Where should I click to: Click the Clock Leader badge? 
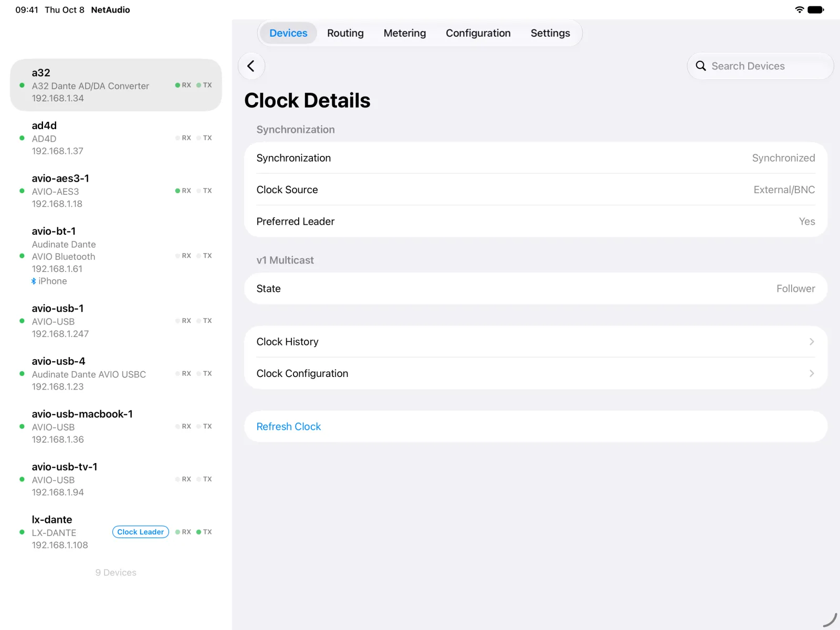[141, 532]
